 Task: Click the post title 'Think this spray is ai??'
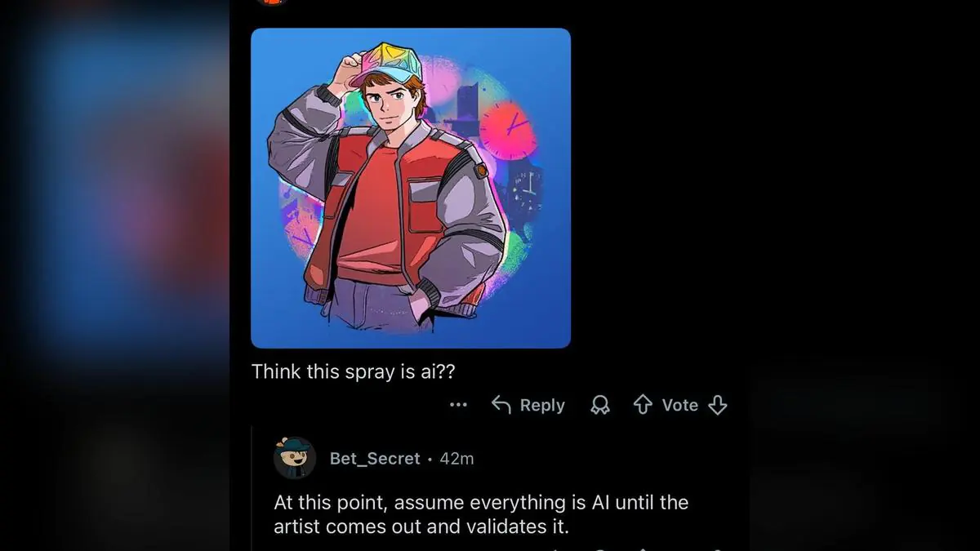pos(354,371)
